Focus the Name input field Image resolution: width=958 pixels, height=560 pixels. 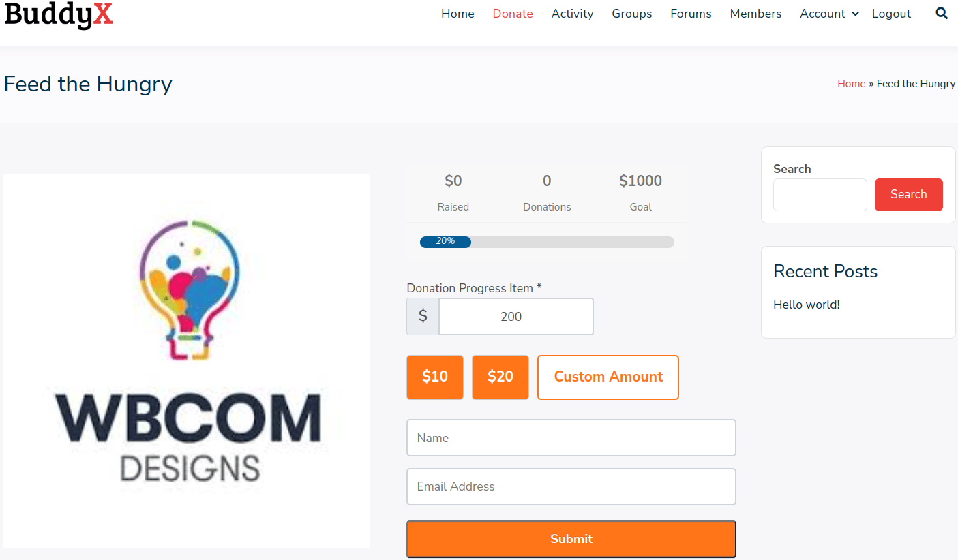571,437
